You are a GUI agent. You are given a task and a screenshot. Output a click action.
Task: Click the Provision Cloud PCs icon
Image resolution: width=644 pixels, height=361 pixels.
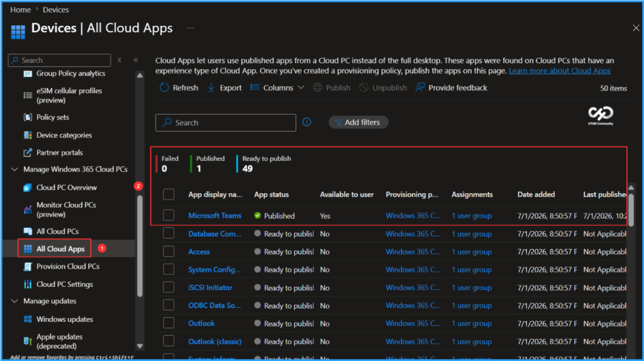(28, 267)
